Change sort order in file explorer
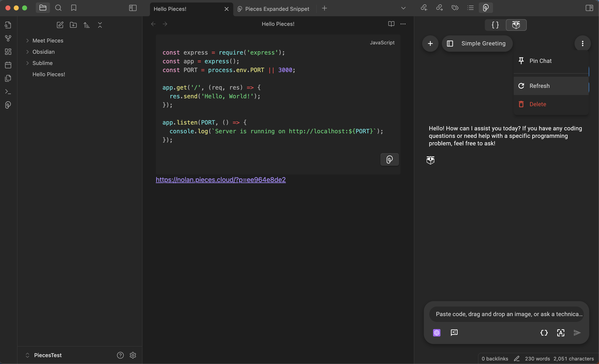 [87, 25]
